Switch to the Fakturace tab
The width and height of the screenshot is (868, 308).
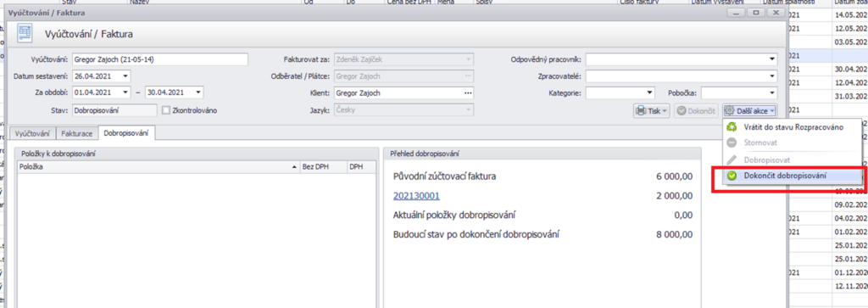point(77,133)
